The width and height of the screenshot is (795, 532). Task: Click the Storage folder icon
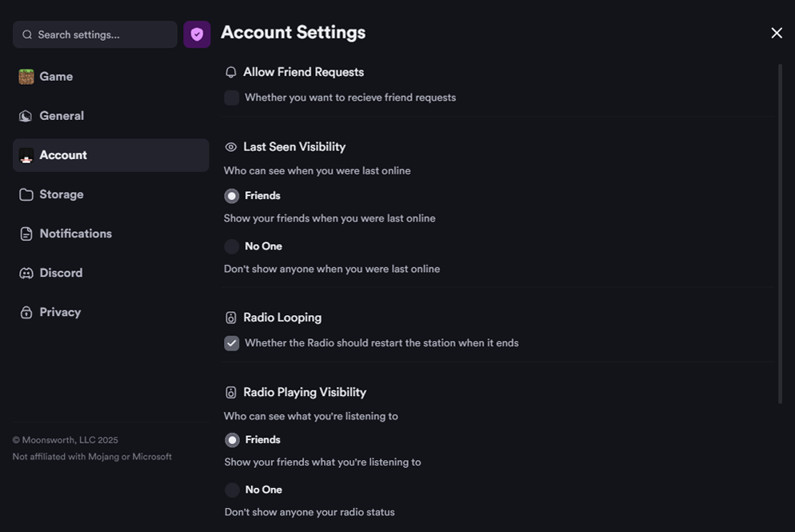pos(26,194)
